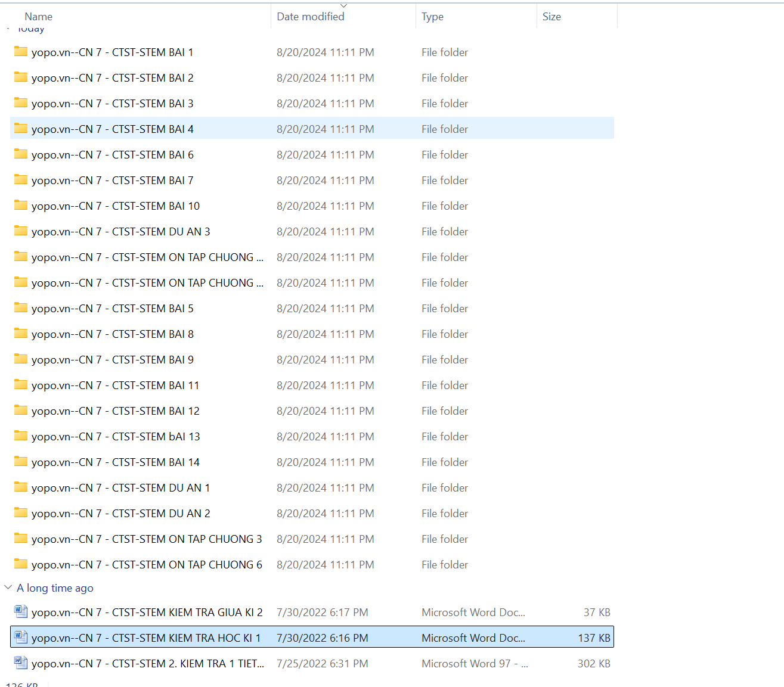Click the '37 KB' size value

pyautogui.click(x=597, y=613)
